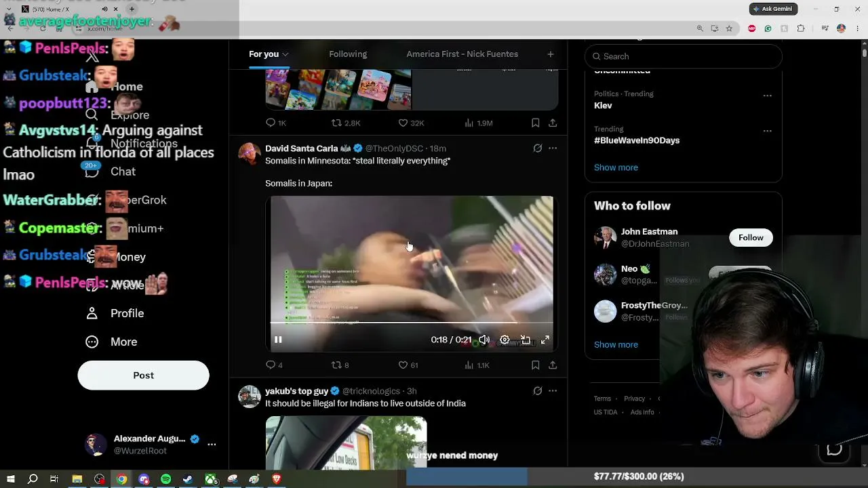
Task: Switch the video to picture-in-picture mode
Action: [525, 340]
